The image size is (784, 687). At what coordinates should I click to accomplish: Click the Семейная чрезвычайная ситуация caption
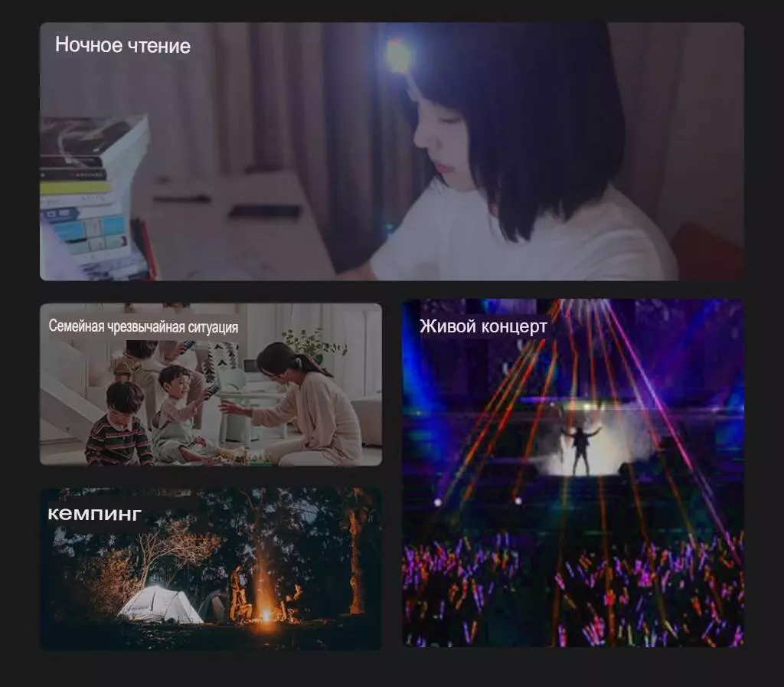(x=143, y=326)
